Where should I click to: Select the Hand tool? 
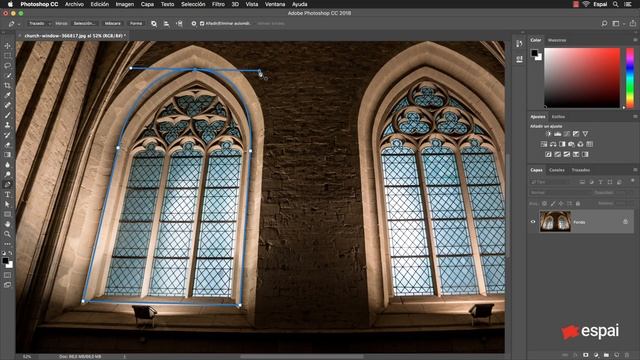pyautogui.click(x=7, y=224)
